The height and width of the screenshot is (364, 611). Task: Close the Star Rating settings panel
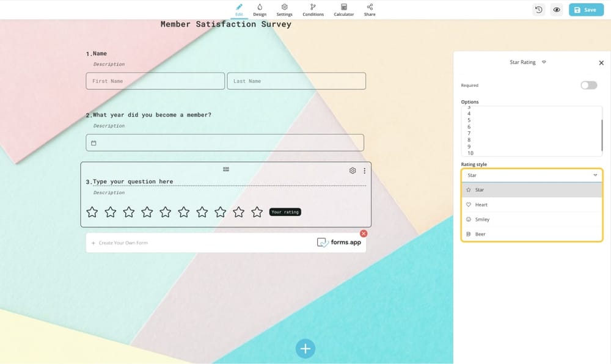(601, 63)
